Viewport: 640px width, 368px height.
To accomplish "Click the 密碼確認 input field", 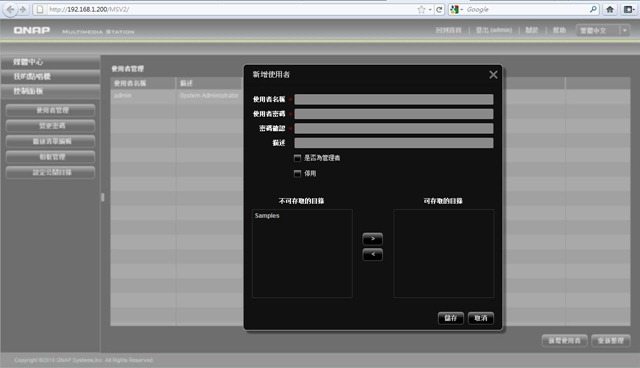I will tap(394, 129).
